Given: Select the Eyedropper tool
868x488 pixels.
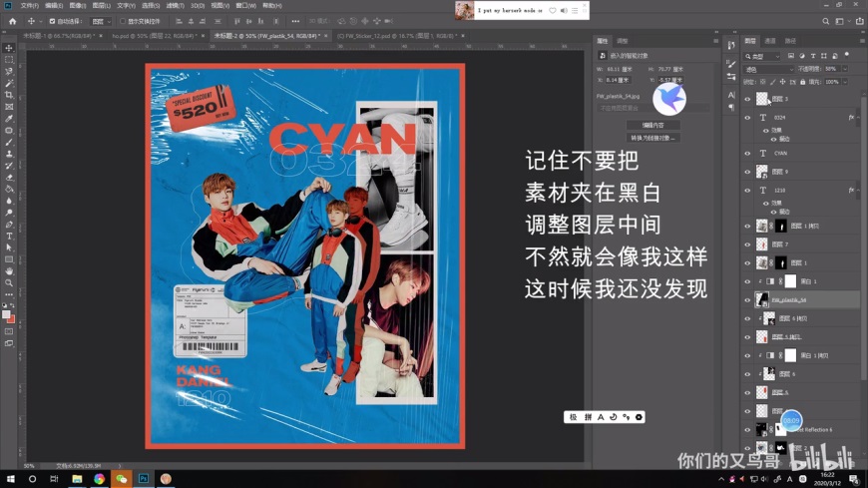Looking at the screenshot, I should [9, 119].
